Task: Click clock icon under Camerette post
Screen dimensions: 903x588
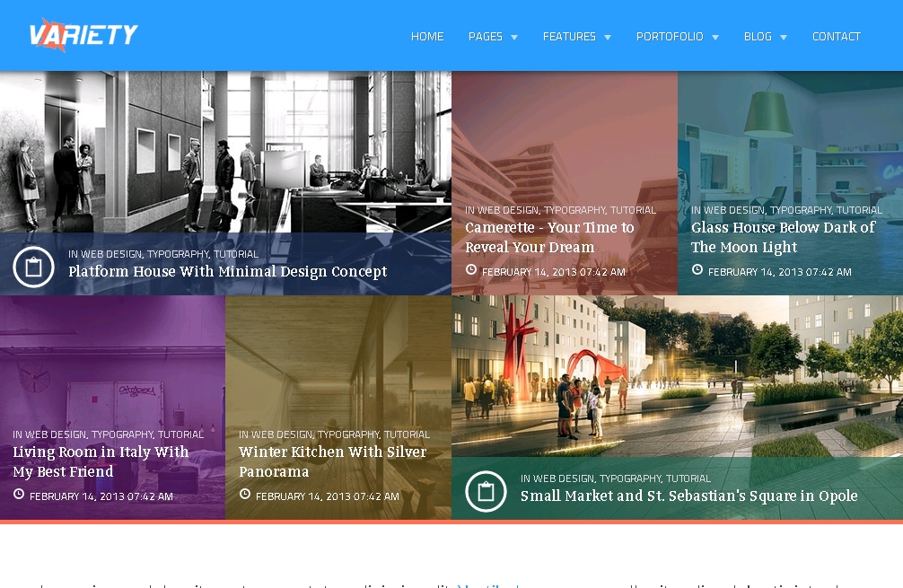Action: pos(471,270)
